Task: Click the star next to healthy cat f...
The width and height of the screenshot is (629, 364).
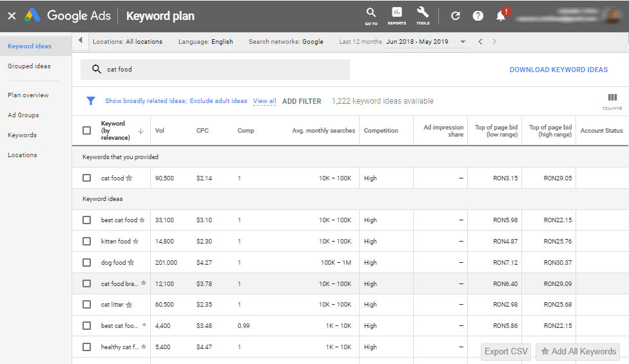Action: coord(144,347)
